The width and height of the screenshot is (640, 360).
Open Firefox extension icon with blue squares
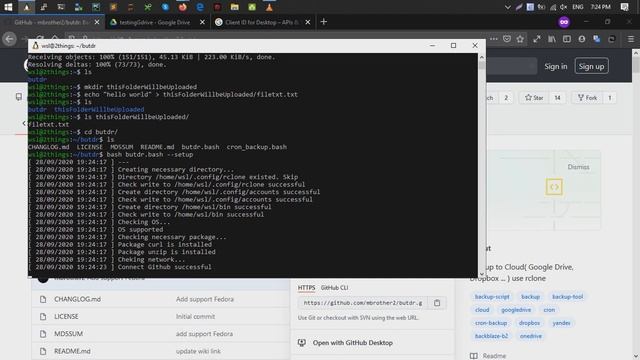pos(597,39)
